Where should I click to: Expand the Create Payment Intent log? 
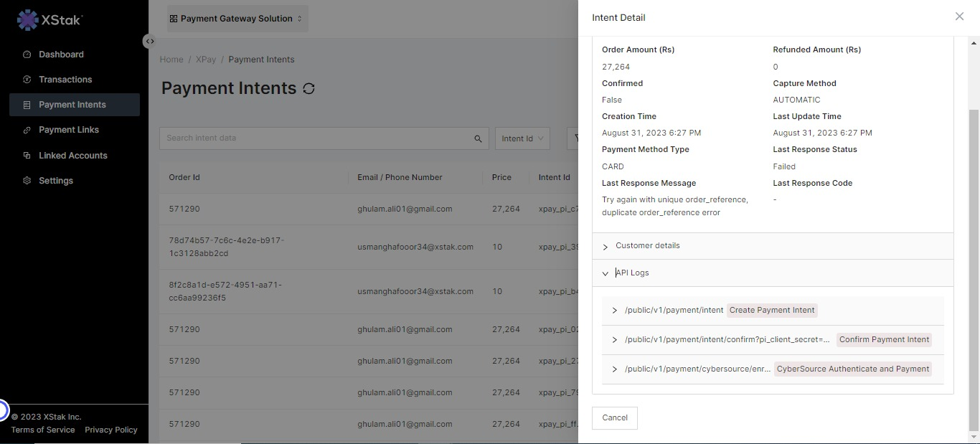pos(615,311)
